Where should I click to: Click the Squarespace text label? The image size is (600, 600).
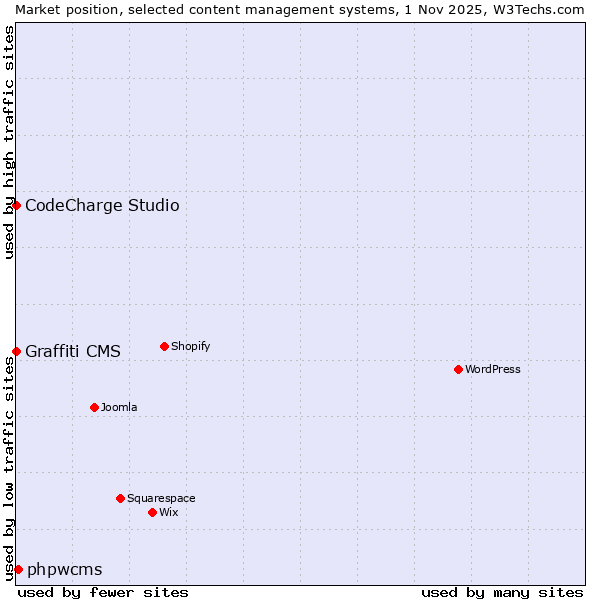pos(161,498)
